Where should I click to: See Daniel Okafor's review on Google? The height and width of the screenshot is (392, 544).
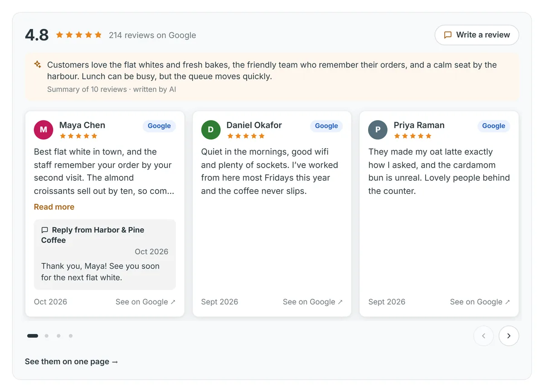[313, 302]
